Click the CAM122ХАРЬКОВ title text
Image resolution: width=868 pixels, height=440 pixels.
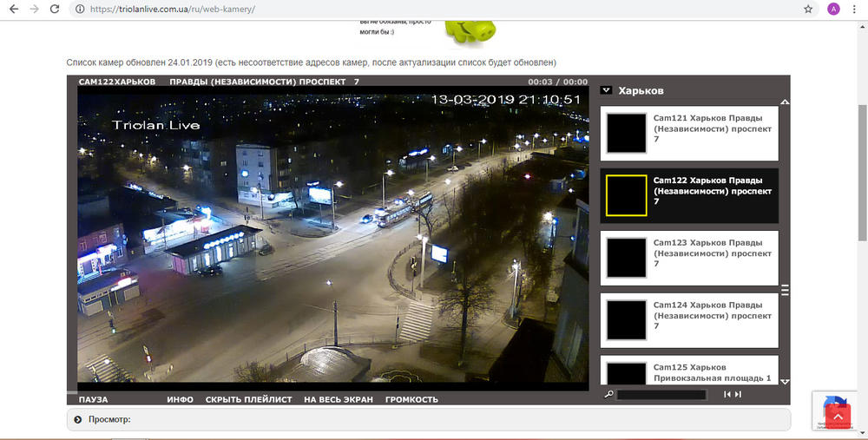click(x=117, y=82)
